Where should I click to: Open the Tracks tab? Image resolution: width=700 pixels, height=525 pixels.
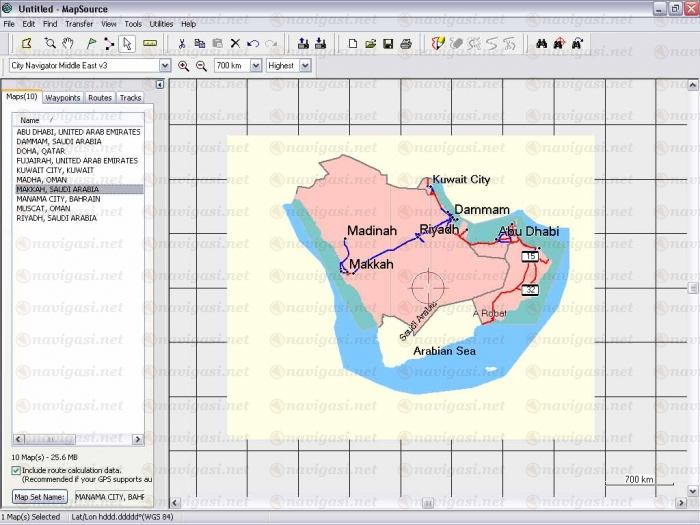(131, 98)
